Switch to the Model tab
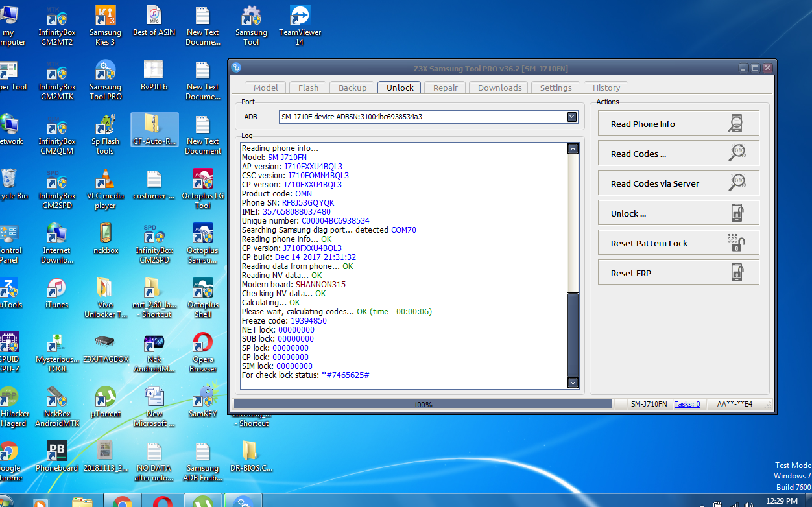This screenshot has width=812, height=507. tap(266, 88)
